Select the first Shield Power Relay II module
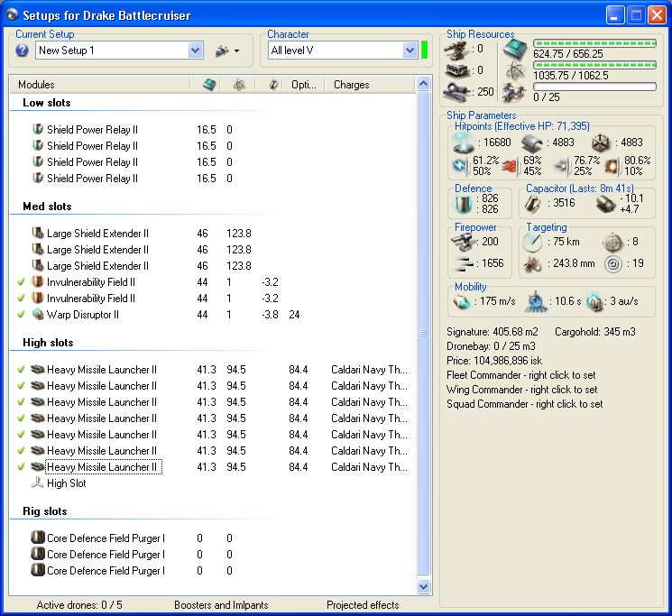672x616 pixels. click(92, 129)
